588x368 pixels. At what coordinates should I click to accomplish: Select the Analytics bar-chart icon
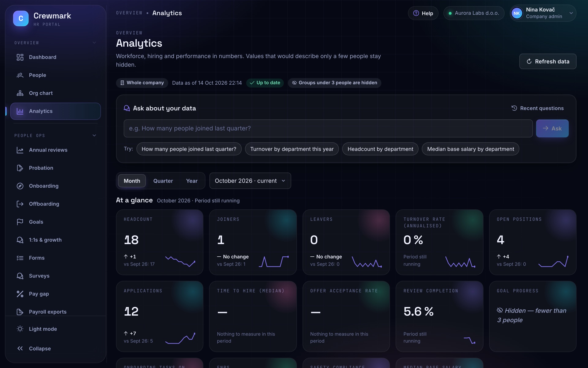pos(20,111)
